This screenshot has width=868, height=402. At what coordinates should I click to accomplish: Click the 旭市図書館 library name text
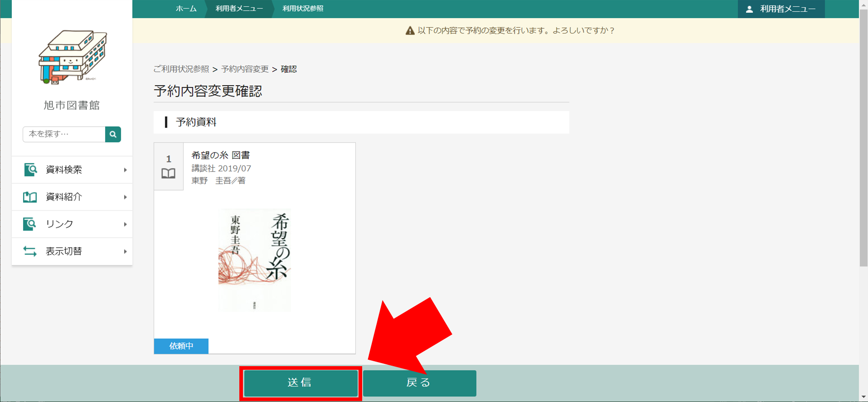point(72,105)
